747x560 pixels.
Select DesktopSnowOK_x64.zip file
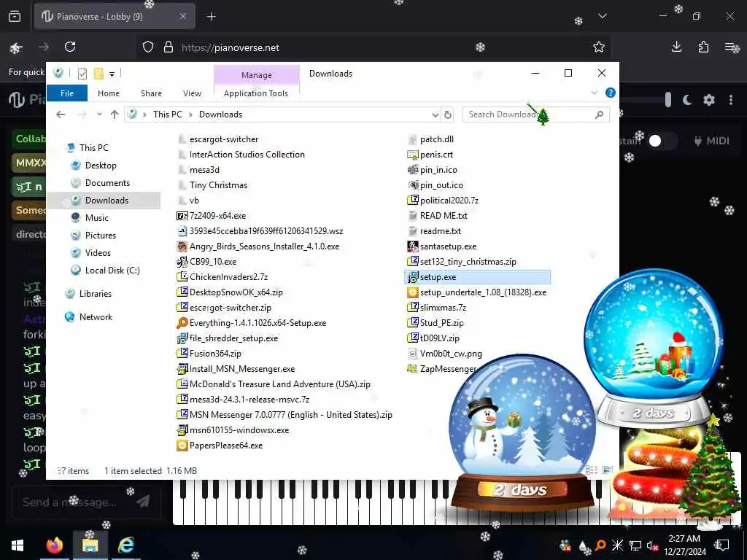(230, 292)
